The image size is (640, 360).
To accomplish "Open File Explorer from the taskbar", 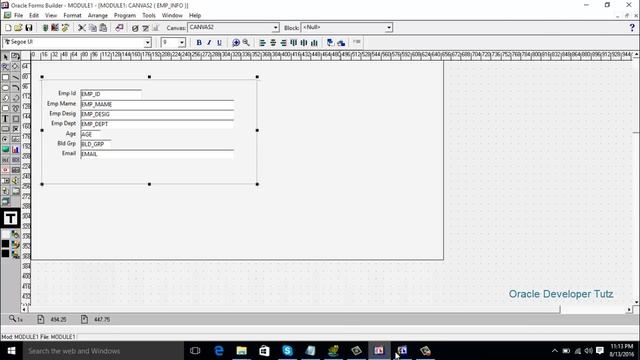I will (x=242, y=351).
